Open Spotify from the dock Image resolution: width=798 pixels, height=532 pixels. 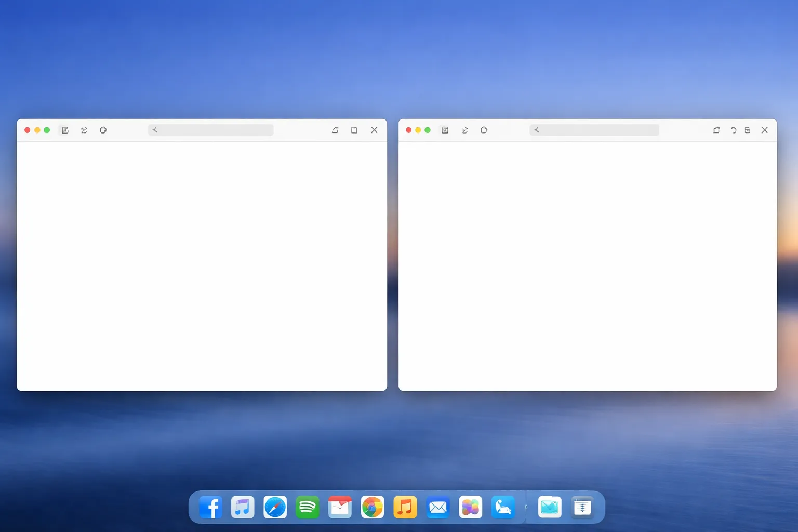point(308,508)
